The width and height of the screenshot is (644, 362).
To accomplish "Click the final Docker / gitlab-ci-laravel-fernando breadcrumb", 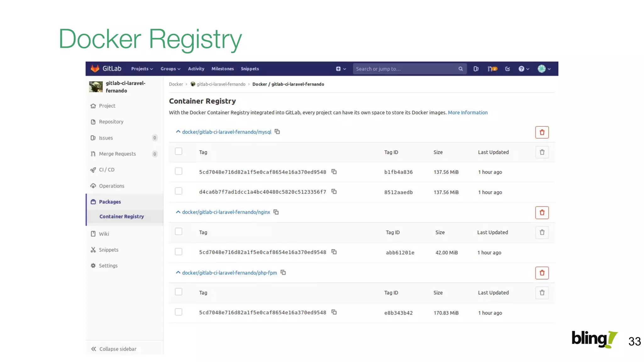I will click(x=288, y=84).
